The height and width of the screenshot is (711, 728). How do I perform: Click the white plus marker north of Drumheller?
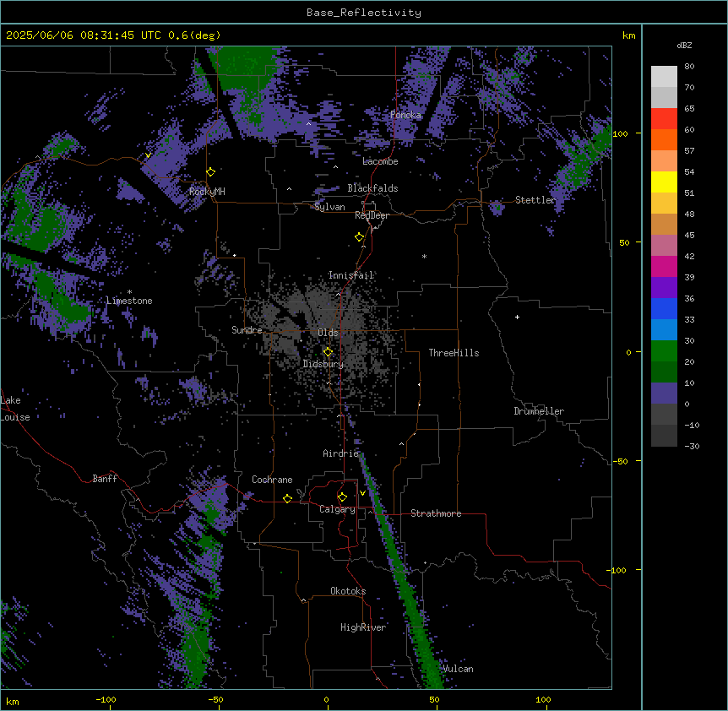[517, 317]
